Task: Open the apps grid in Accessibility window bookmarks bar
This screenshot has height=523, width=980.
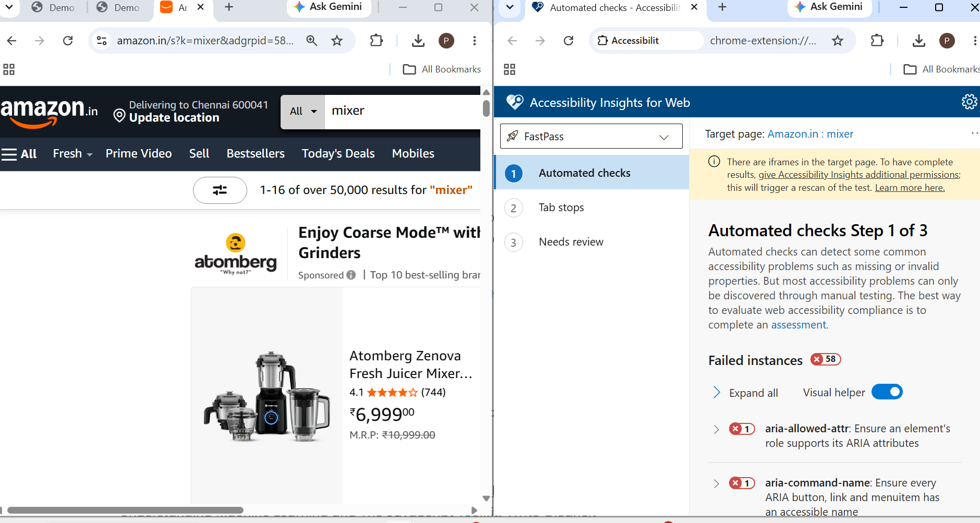Action: (x=510, y=69)
